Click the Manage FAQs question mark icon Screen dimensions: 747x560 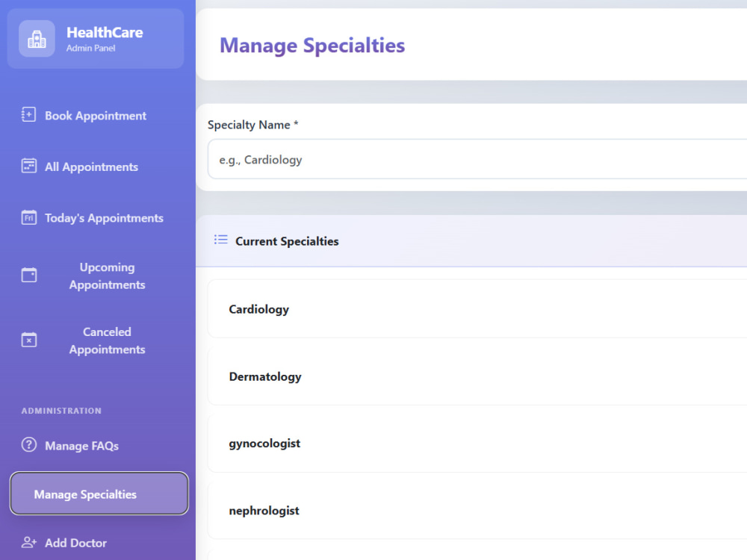click(x=28, y=444)
